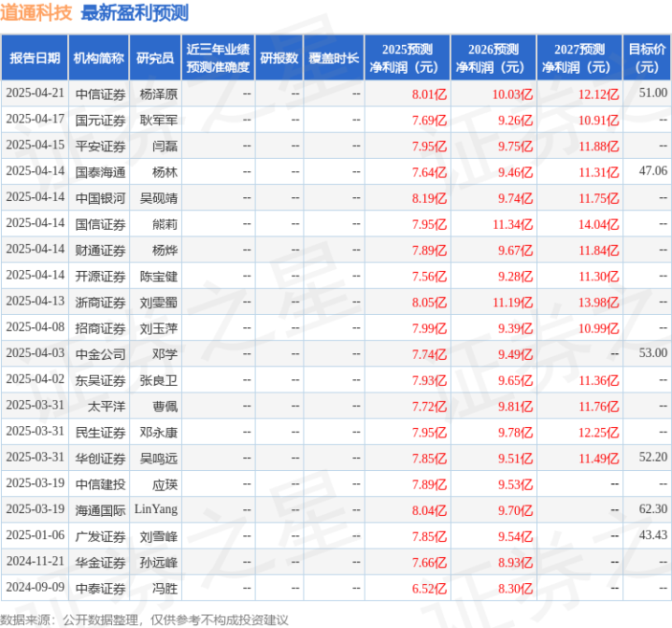Click the 目标价 column header
This screenshot has height=628, width=672.
pos(647,58)
